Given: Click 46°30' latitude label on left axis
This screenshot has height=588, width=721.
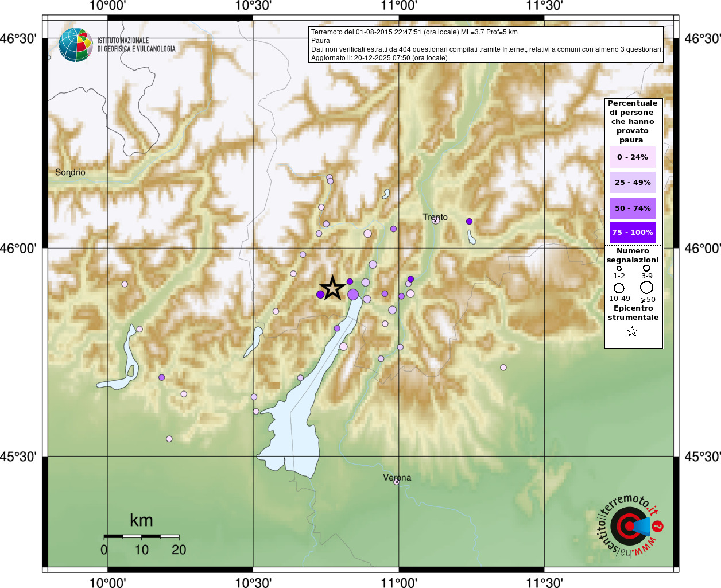Looking at the screenshot, I should 18,38.
